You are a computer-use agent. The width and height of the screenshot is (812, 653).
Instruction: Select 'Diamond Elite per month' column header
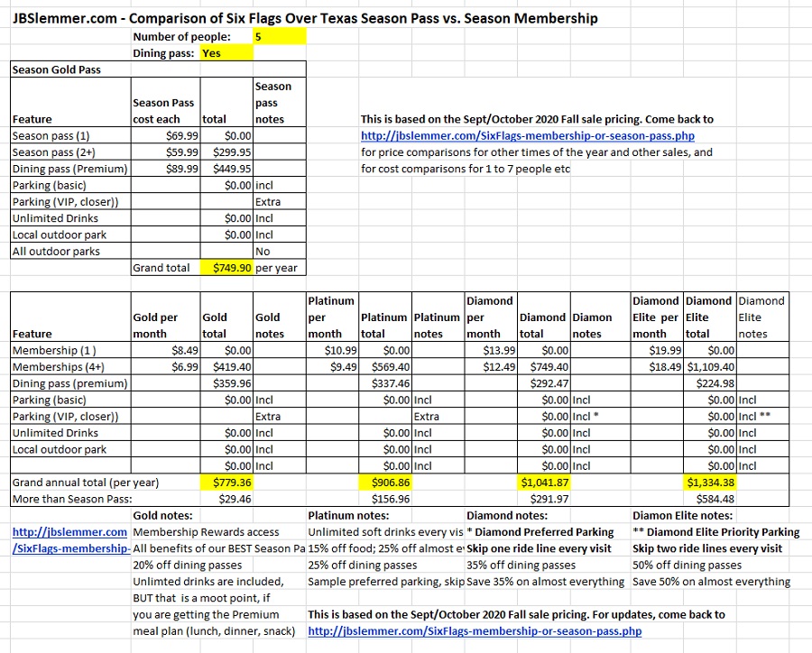click(657, 317)
